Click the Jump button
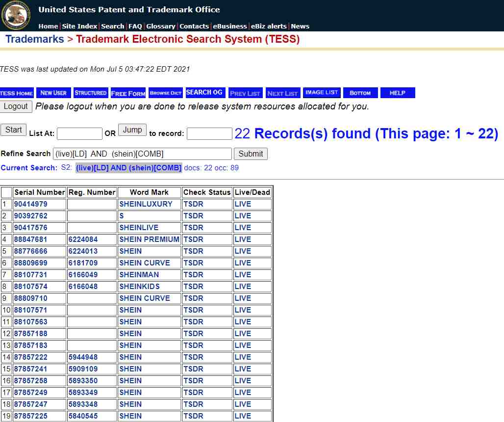 (x=132, y=130)
